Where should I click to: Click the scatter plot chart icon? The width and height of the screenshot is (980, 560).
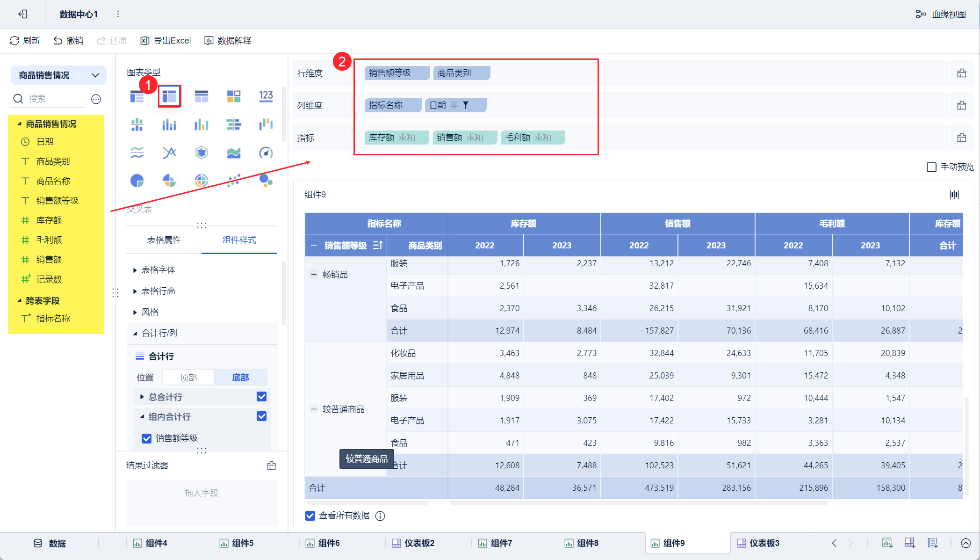233,181
